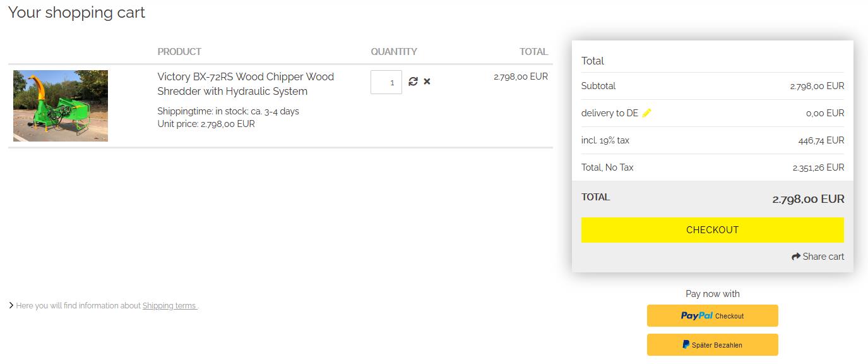Click the "Pay now with" text
This screenshot has width=868, height=364.
pos(713,294)
